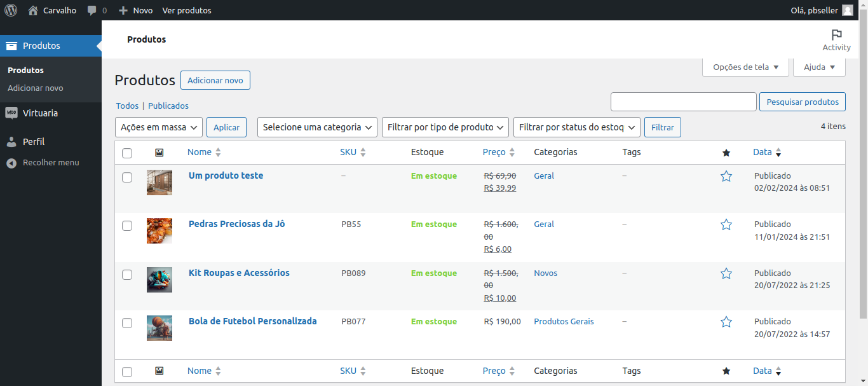Click the Aplicar button
The width and height of the screenshot is (868, 386).
[x=226, y=127]
